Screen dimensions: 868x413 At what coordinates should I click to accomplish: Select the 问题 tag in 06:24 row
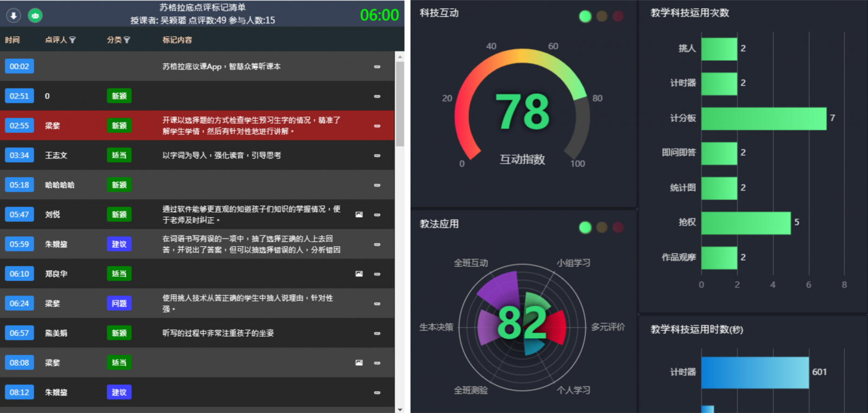pyautogui.click(x=119, y=304)
